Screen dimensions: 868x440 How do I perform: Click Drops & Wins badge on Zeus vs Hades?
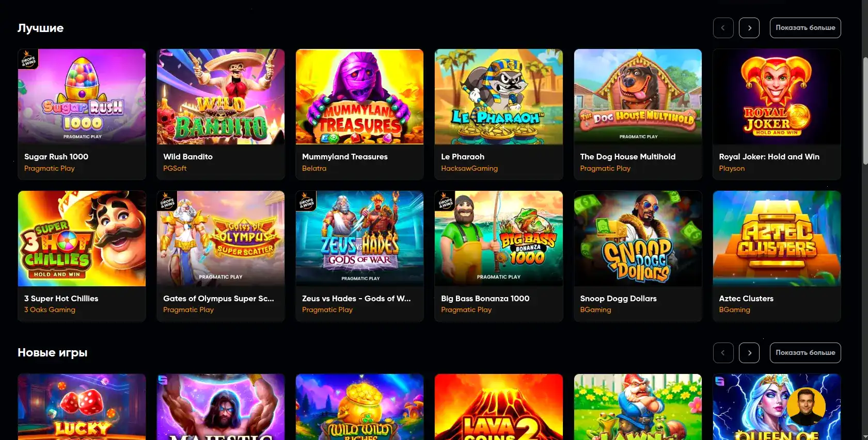click(x=306, y=201)
